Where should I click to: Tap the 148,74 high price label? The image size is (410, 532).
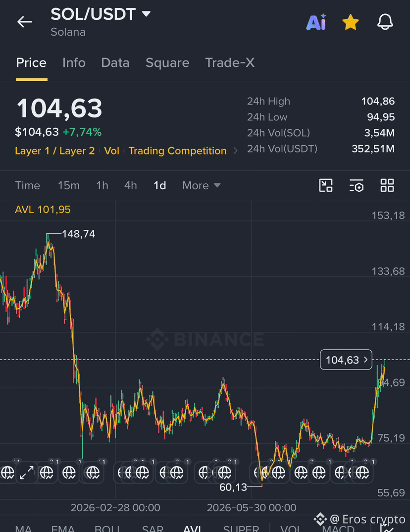[79, 234]
